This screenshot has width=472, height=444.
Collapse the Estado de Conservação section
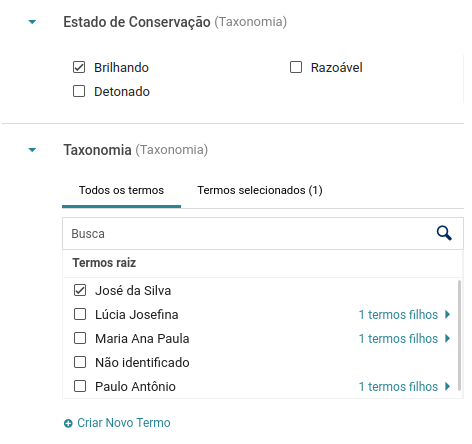tap(32, 22)
